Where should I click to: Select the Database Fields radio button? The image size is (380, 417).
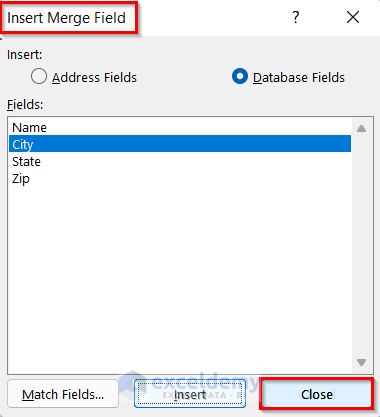(240, 76)
